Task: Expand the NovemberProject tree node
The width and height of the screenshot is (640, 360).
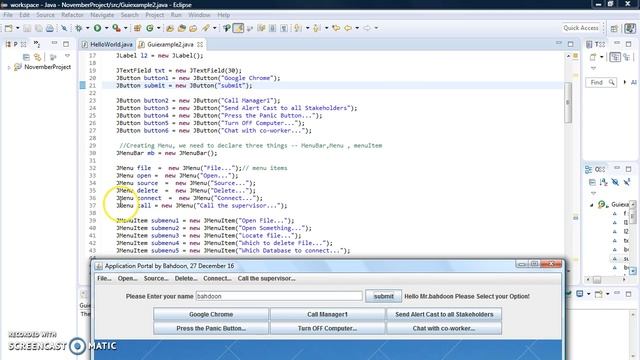Action: coord(9,67)
